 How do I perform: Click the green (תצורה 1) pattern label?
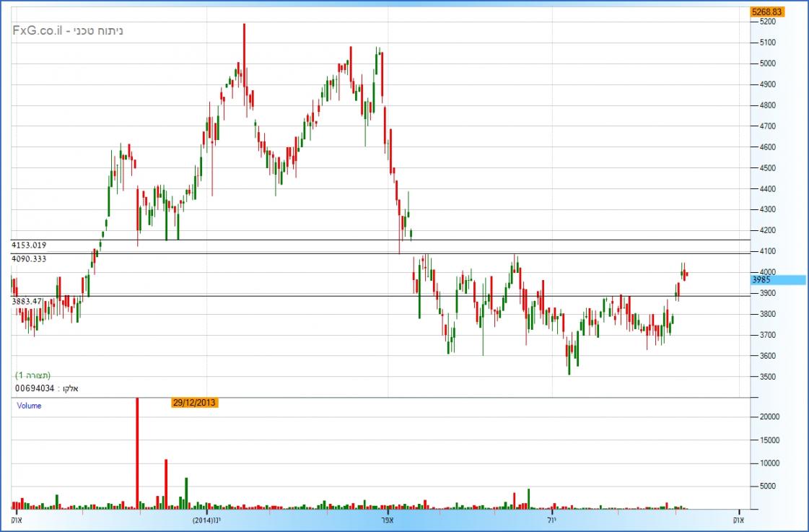click(x=33, y=376)
